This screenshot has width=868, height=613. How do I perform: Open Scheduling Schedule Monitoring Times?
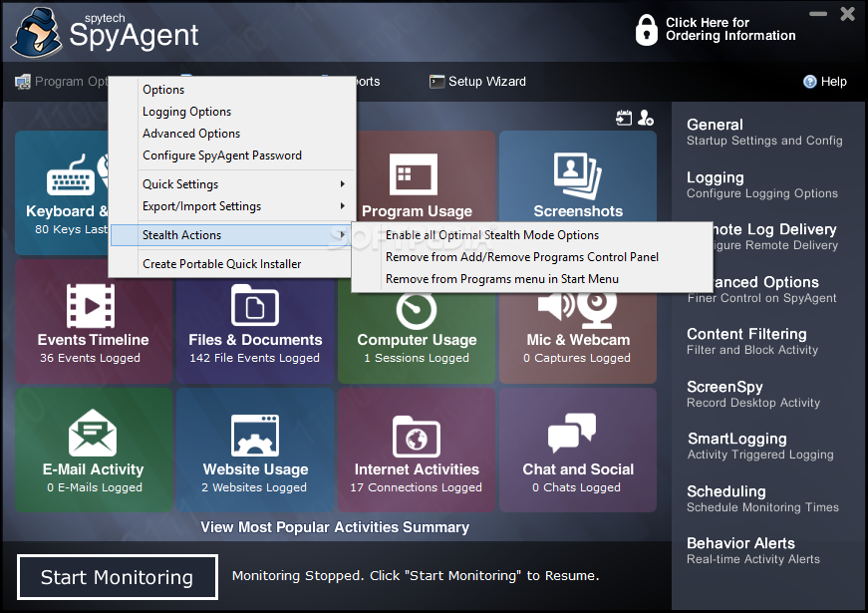(762, 498)
